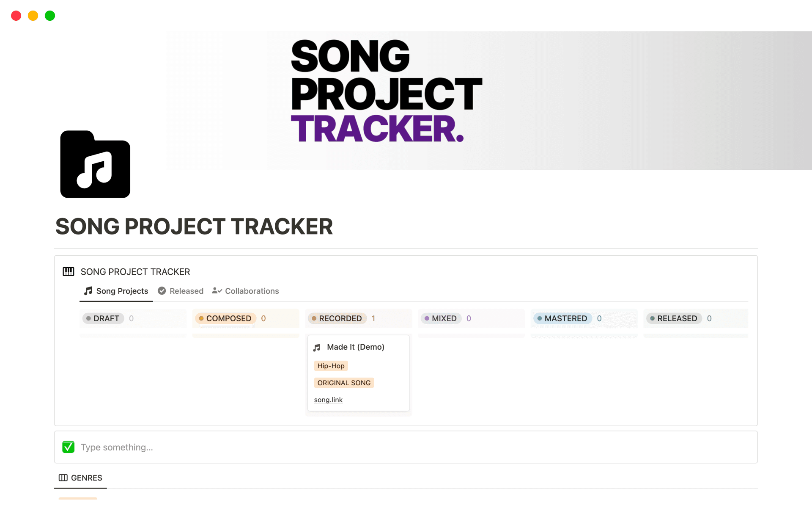Click the DRAFT column header
The image size is (812, 508).
(106, 318)
